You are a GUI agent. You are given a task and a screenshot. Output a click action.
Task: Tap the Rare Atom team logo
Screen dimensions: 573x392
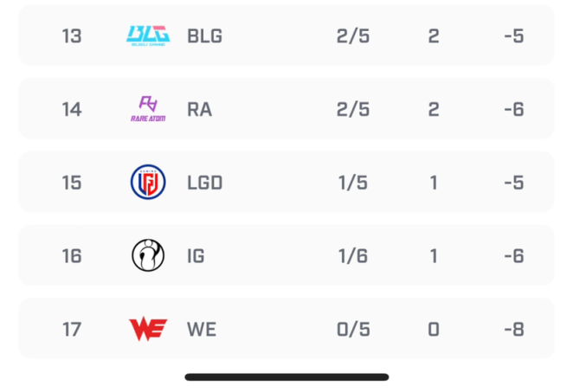tap(148, 109)
